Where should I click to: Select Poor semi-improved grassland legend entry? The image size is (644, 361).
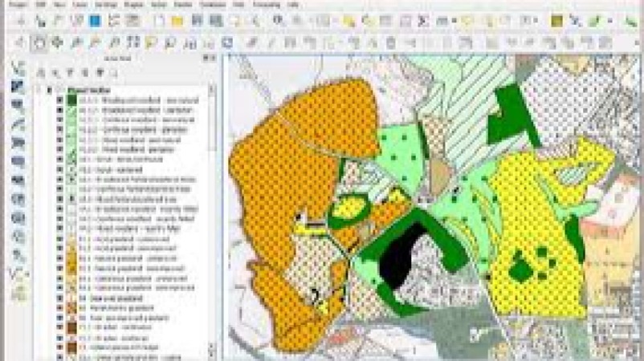(124, 318)
